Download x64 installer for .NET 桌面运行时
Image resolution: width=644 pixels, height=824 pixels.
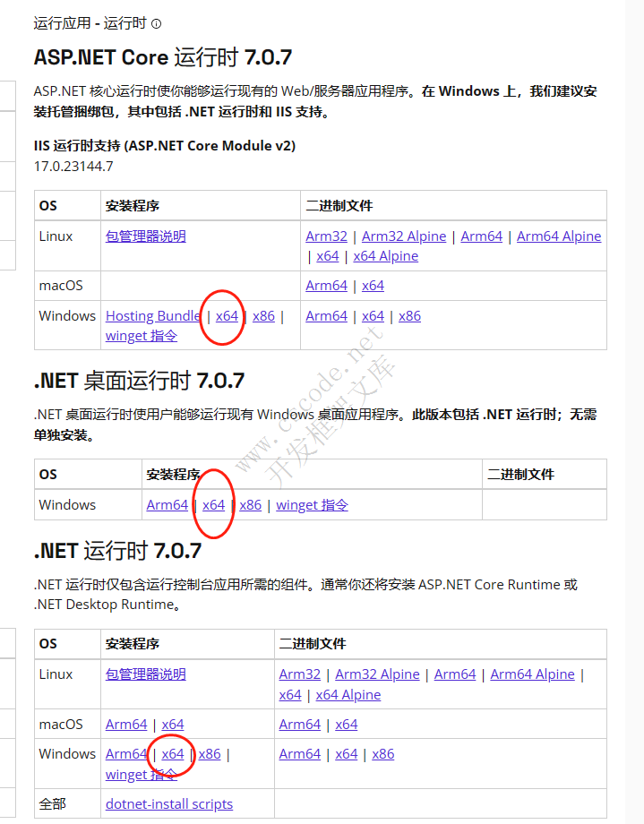[213, 505]
